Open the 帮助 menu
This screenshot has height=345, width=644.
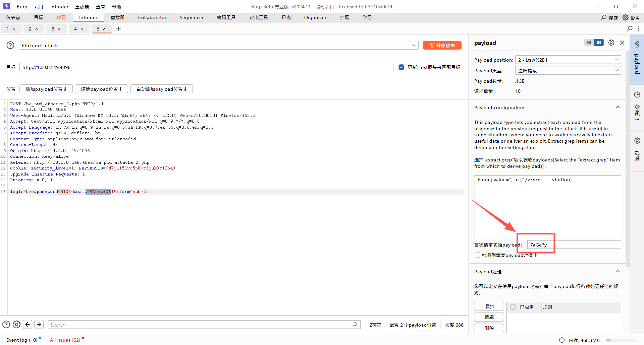click(x=116, y=7)
